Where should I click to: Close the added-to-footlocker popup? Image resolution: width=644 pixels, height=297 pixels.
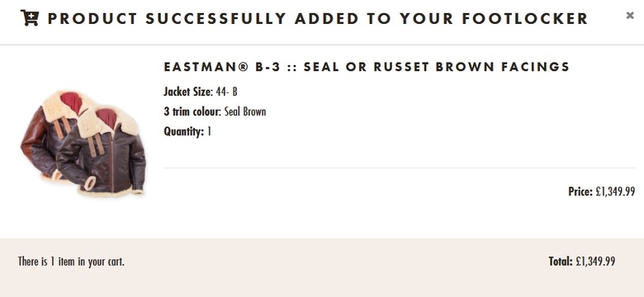630,15
